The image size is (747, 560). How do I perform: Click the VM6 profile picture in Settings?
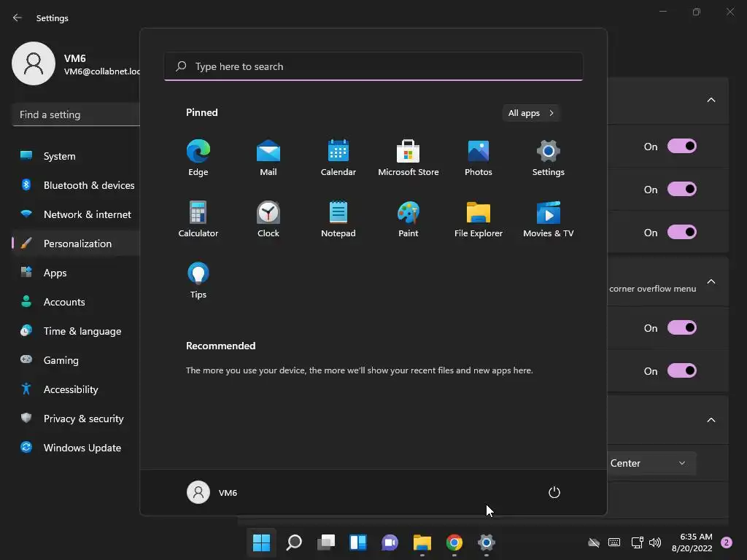point(34,63)
